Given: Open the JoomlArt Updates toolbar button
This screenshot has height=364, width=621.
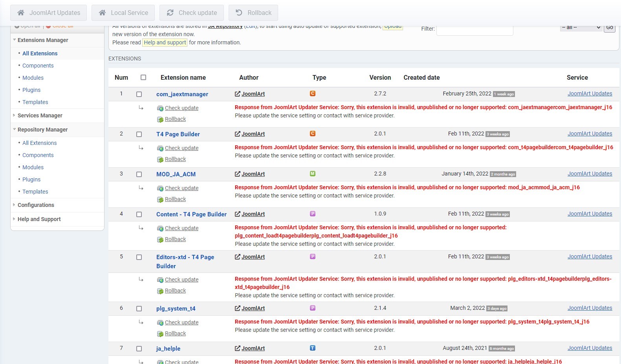Looking at the screenshot, I should point(49,13).
